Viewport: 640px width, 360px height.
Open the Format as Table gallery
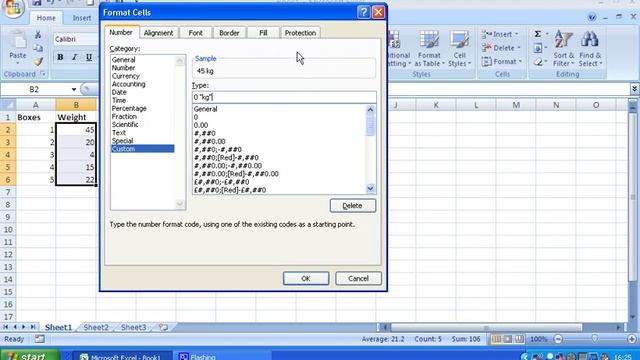click(x=429, y=49)
